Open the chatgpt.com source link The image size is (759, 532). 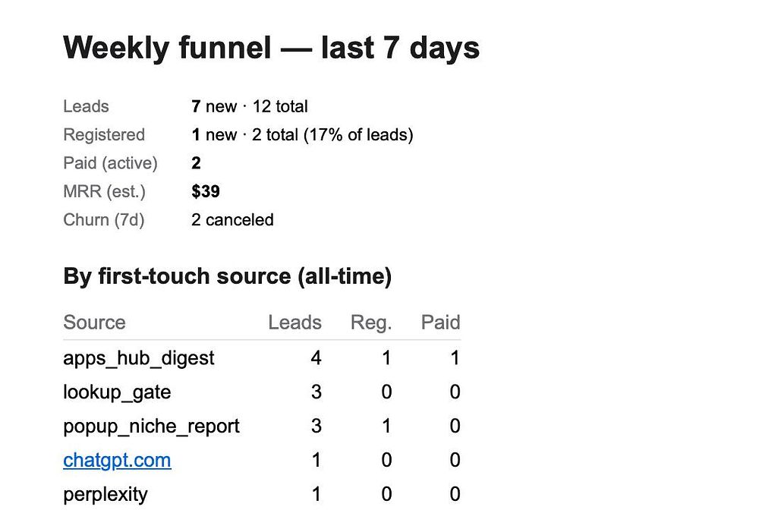click(x=117, y=460)
